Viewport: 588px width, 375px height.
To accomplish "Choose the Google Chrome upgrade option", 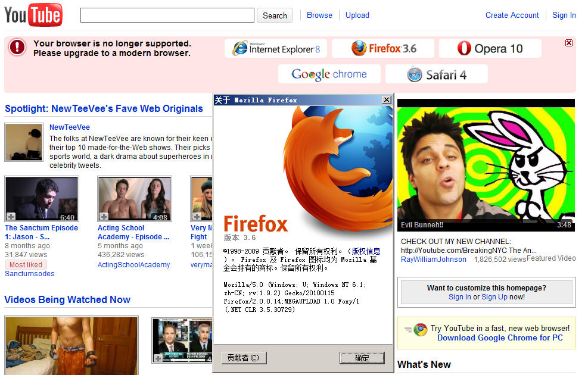I will (x=329, y=74).
